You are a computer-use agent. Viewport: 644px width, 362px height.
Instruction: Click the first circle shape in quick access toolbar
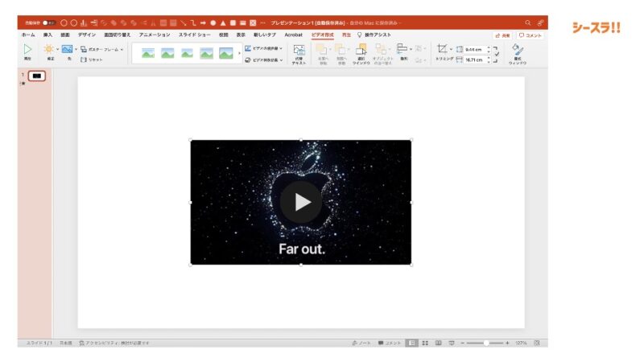[64, 23]
